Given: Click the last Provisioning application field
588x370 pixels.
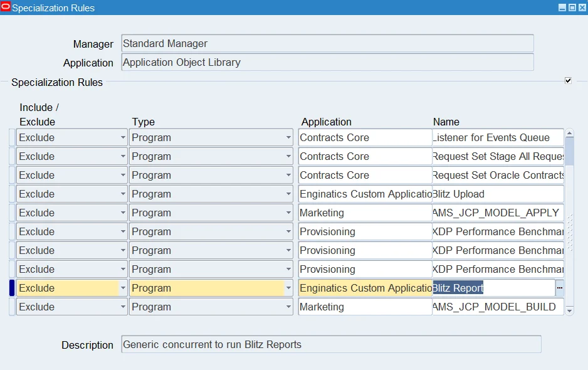Looking at the screenshot, I should point(365,269).
